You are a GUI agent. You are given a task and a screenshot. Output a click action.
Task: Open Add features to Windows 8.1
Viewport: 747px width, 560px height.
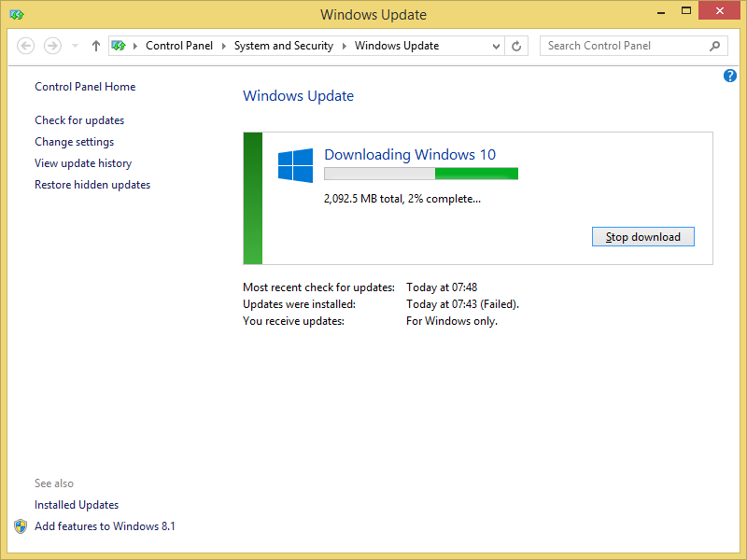pyautogui.click(x=105, y=526)
